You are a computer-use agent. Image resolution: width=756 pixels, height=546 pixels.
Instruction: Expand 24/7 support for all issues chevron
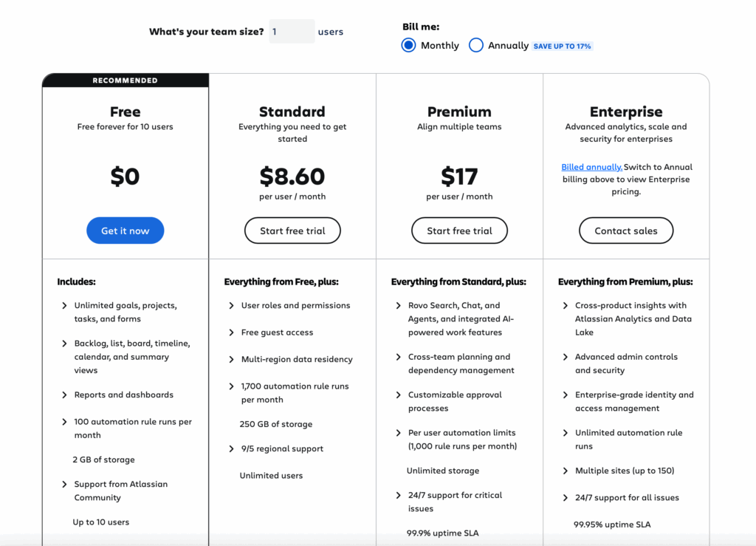coord(565,498)
